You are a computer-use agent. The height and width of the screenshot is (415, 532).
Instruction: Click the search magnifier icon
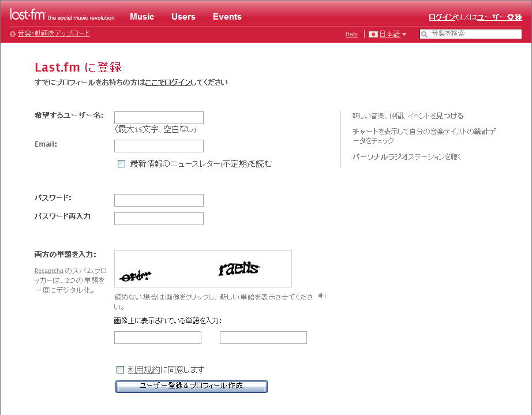[x=424, y=34]
